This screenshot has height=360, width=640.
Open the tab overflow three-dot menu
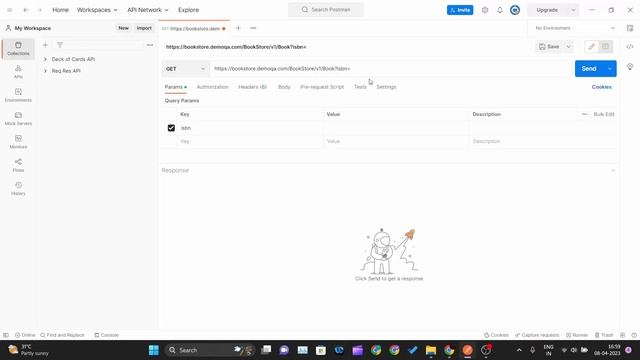(x=253, y=28)
